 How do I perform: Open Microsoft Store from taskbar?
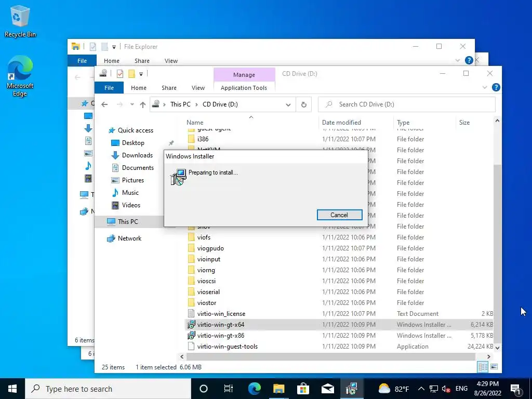click(303, 389)
